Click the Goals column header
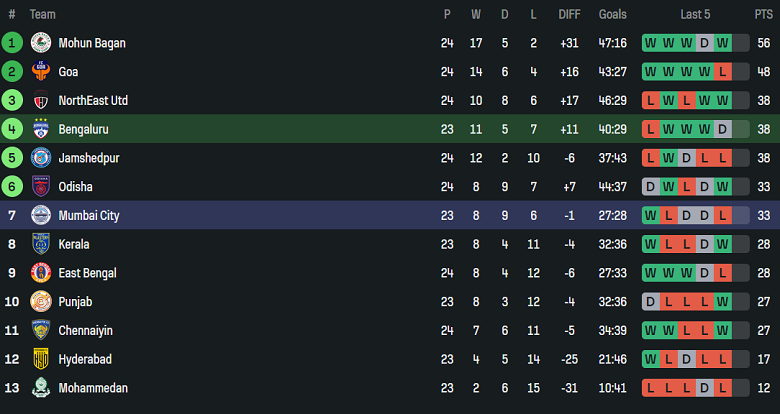The image size is (780, 414). 613,14
